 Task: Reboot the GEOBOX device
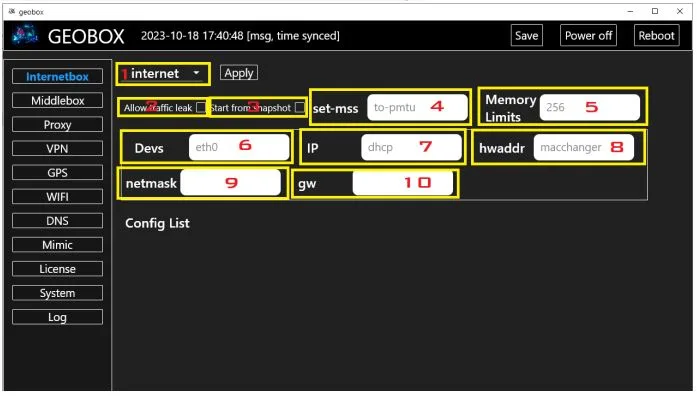[657, 36]
